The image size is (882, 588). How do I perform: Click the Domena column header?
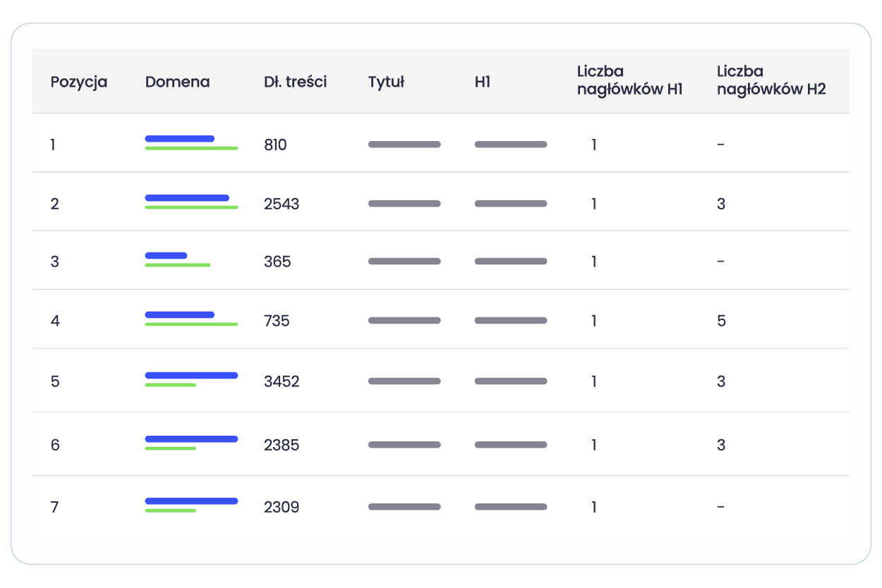178,82
